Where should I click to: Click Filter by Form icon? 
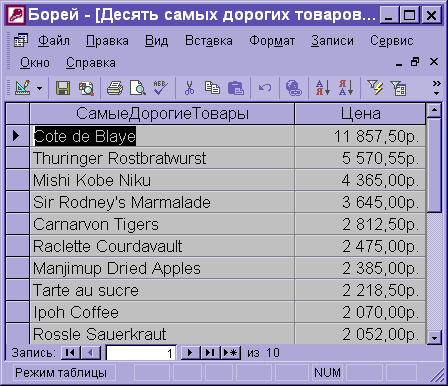[398, 88]
